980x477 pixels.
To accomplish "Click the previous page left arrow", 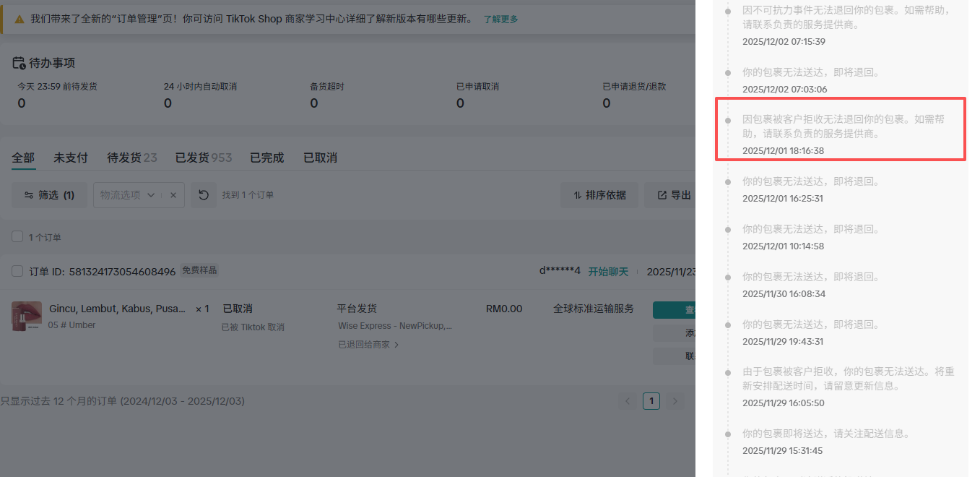I will coord(628,400).
